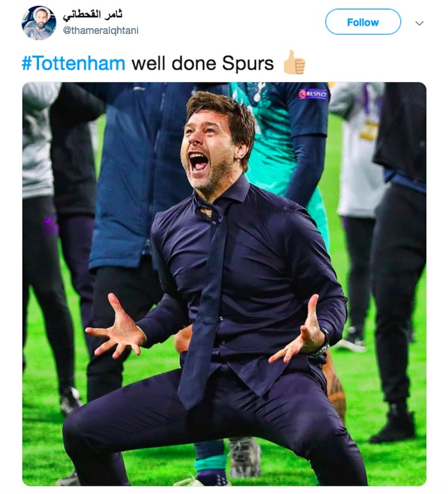Click the outstretched hand on the photo's left

point(115,328)
